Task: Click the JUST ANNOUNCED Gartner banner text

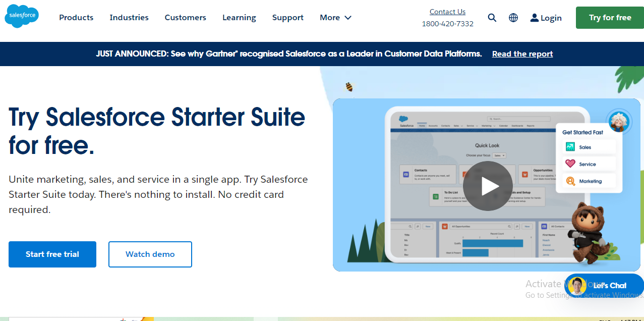Action: point(289,54)
